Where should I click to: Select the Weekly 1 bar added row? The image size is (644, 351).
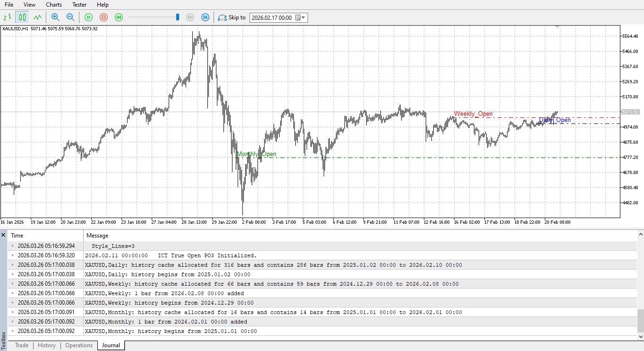(x=322, y=293)
